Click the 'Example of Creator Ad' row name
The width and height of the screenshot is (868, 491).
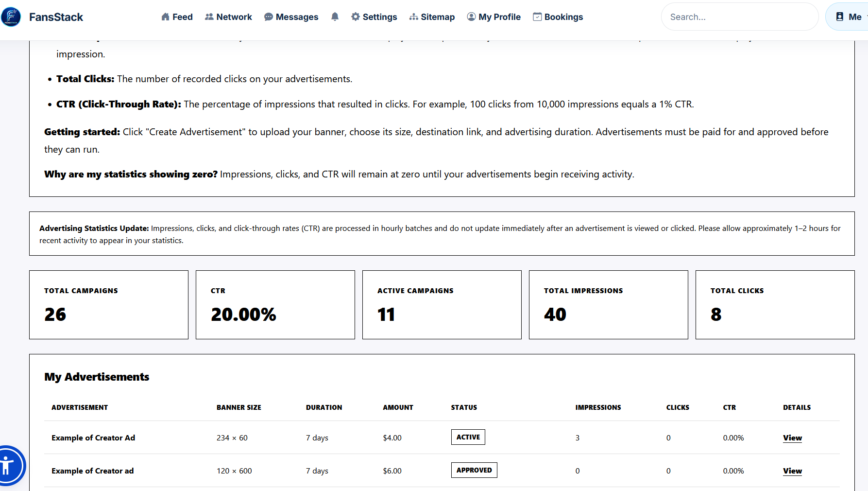[93, 438]
